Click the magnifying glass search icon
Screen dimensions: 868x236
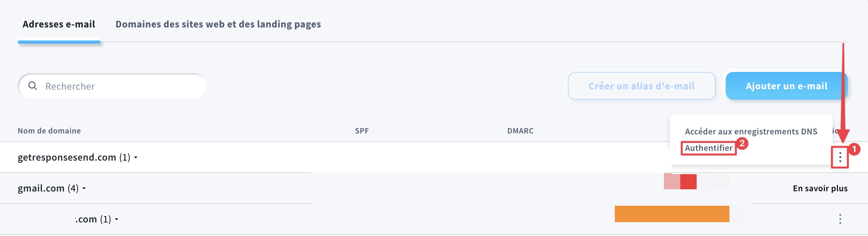[33, 86]
